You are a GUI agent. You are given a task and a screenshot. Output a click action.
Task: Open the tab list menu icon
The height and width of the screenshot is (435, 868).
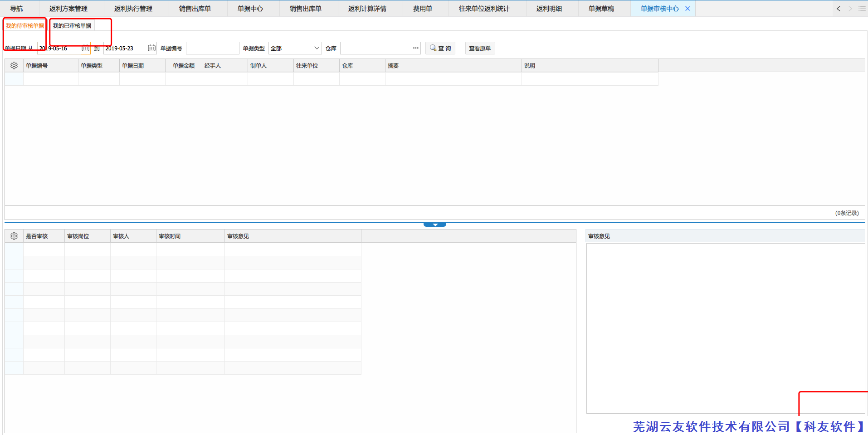pyautogui.click(x=862, y=9)
